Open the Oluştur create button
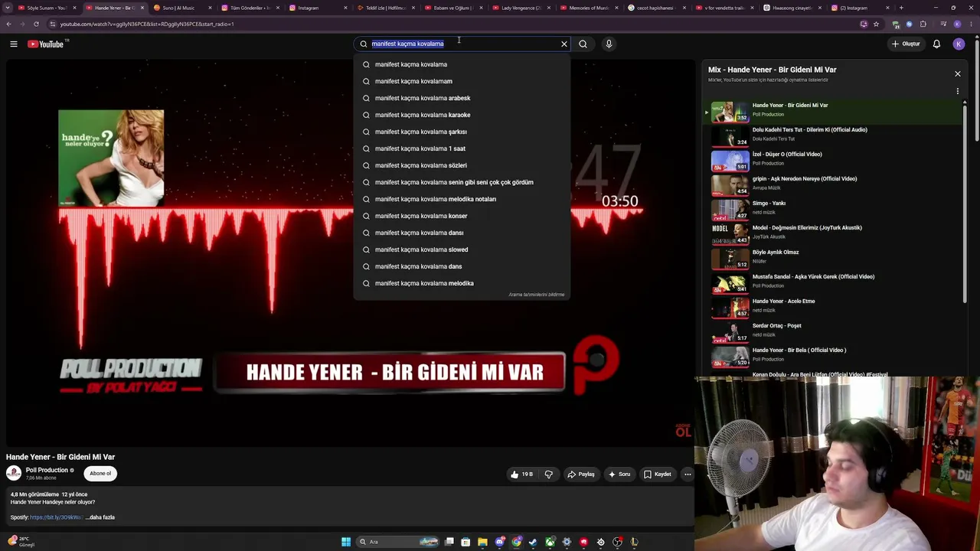The image size is (980, 551). (x=905, y=44)
